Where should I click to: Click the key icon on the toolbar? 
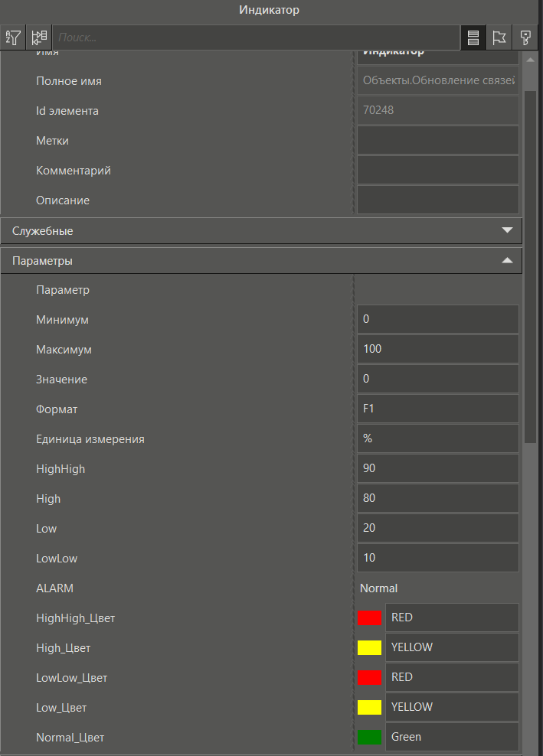(x=526, y=37)
